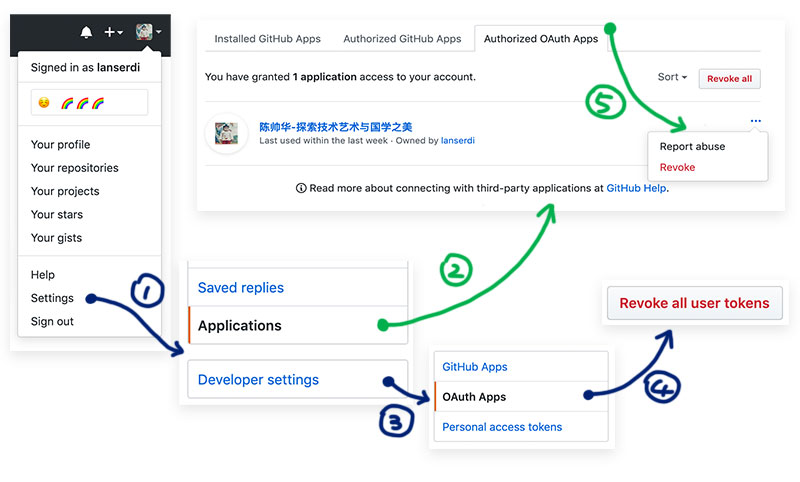The height and width of the screenshot is (482, 800).
Task: Click the 'Signed in as lanserdi' text
Action: [x=85, y=67]
